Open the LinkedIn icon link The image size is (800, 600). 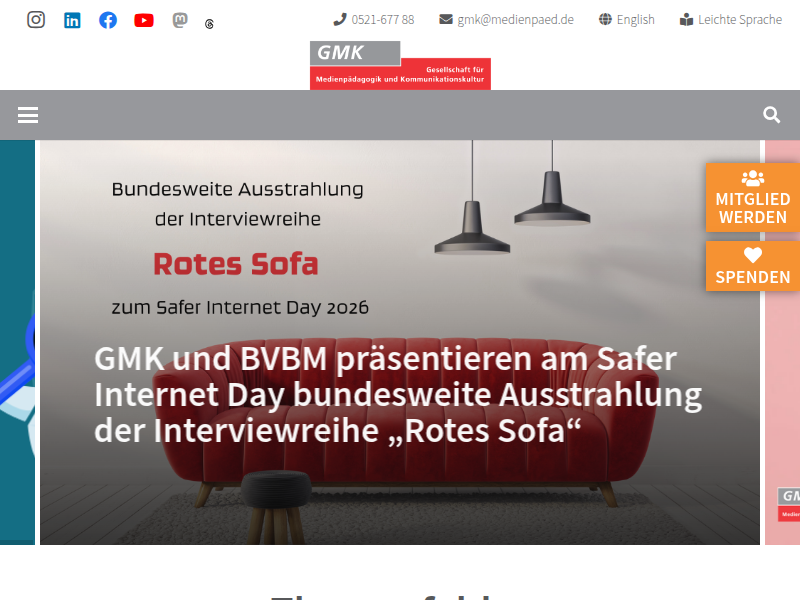coord(72,20)
